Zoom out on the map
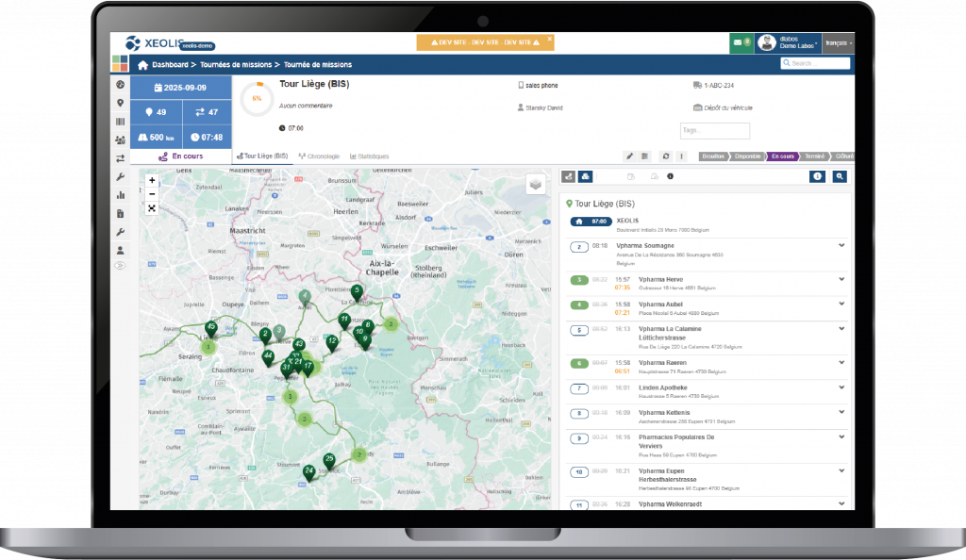The width and height of the screenshot is (966, 560). click(x=152, y=193)
